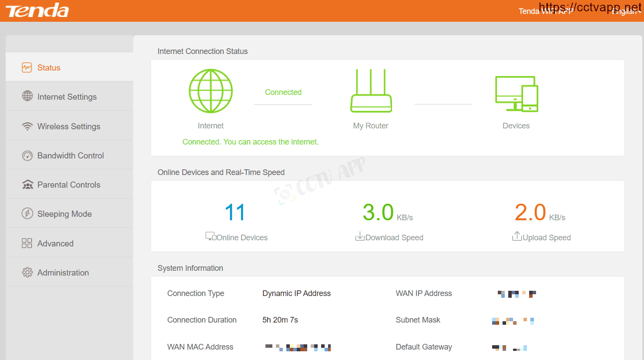
Task: Click the Administration gear icon
Action: [27, 272]
